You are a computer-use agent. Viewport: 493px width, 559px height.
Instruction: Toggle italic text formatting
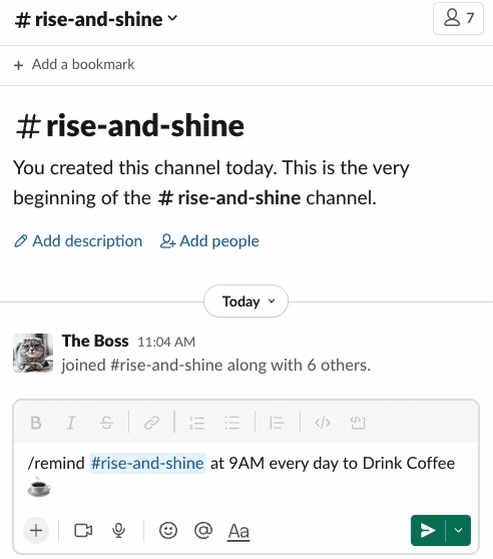[71, 423]
